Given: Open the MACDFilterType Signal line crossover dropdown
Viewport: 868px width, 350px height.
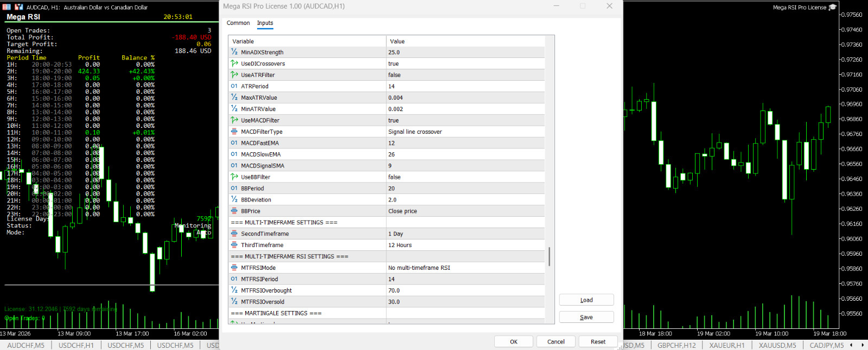Looking at the screenshot, I should [x=465, y=132].
